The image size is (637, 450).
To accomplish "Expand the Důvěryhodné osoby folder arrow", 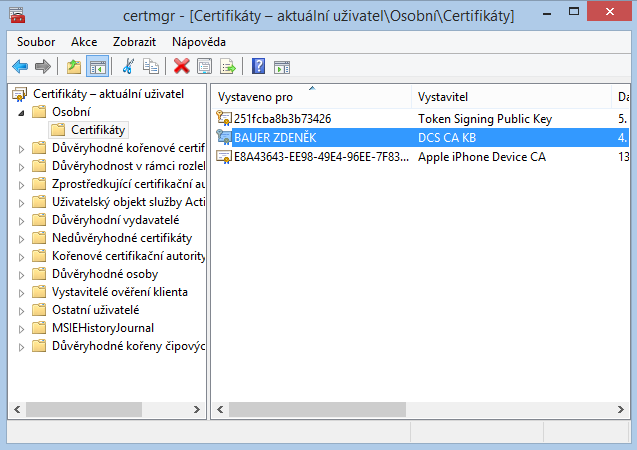I will pos(22,274).
